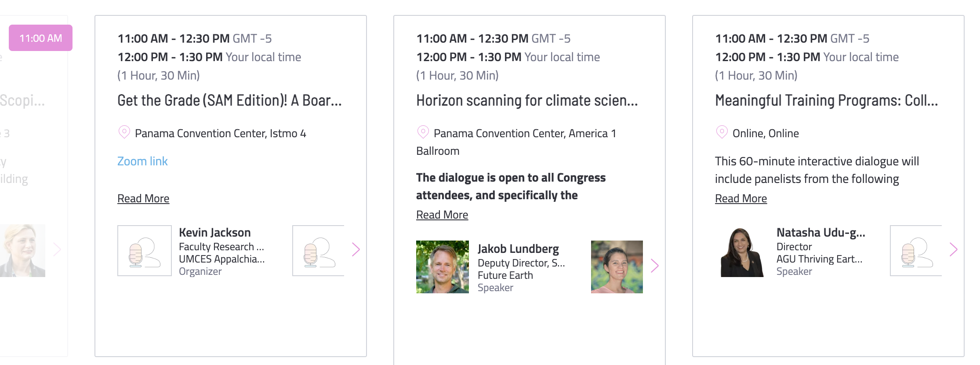The width and height of the screenshot is (980, 365).
Task: Click the Istmo 4 location pin icon
Action: tap(124, 132)
